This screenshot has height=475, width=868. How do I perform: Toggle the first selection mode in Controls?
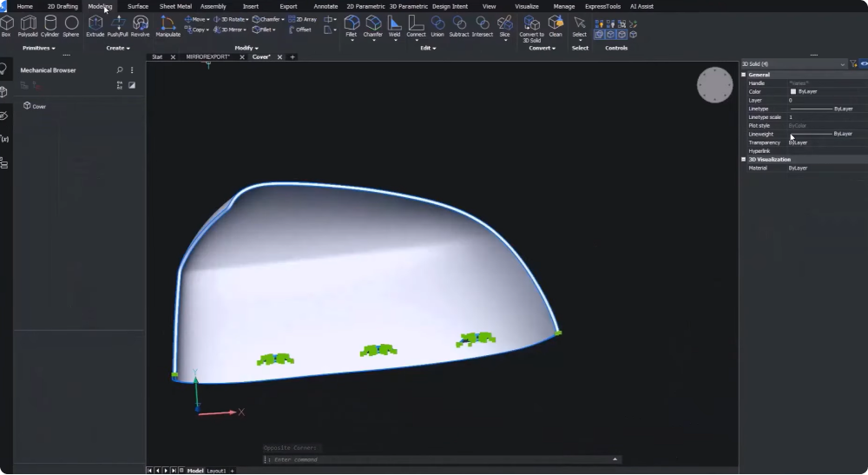point(599,35)
